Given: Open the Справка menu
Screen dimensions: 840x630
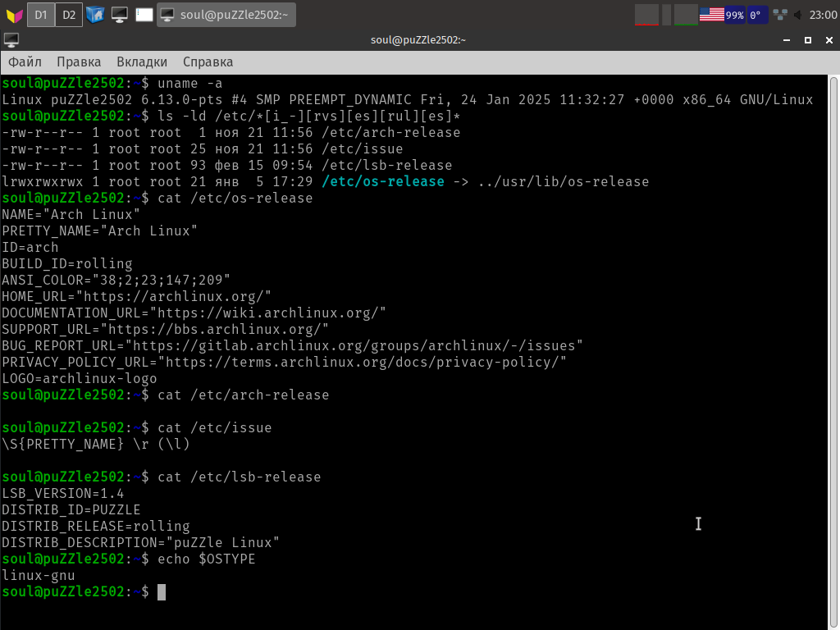Looking at the screenshot, I should (x=208, y=62).
